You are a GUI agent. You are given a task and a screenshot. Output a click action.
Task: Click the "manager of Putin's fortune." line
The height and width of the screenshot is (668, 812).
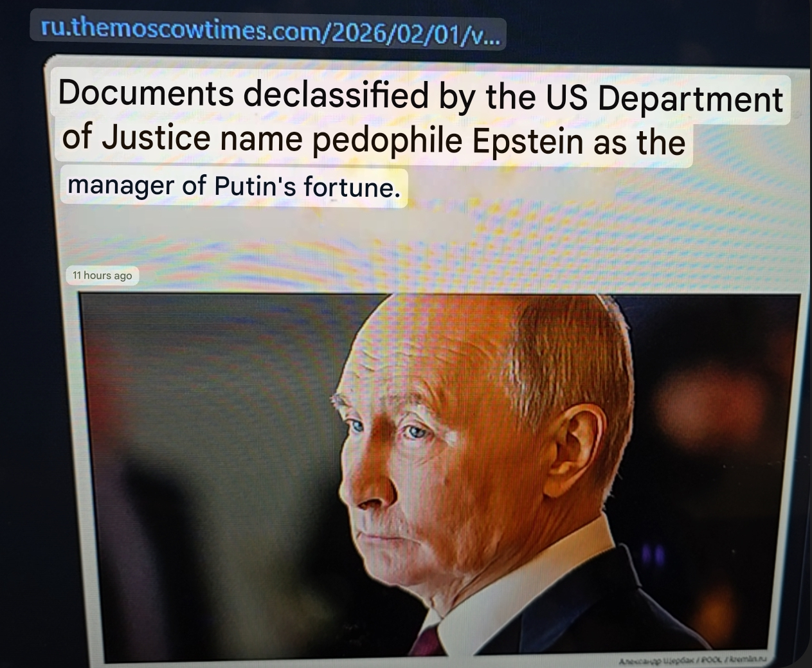click(234, 186)
